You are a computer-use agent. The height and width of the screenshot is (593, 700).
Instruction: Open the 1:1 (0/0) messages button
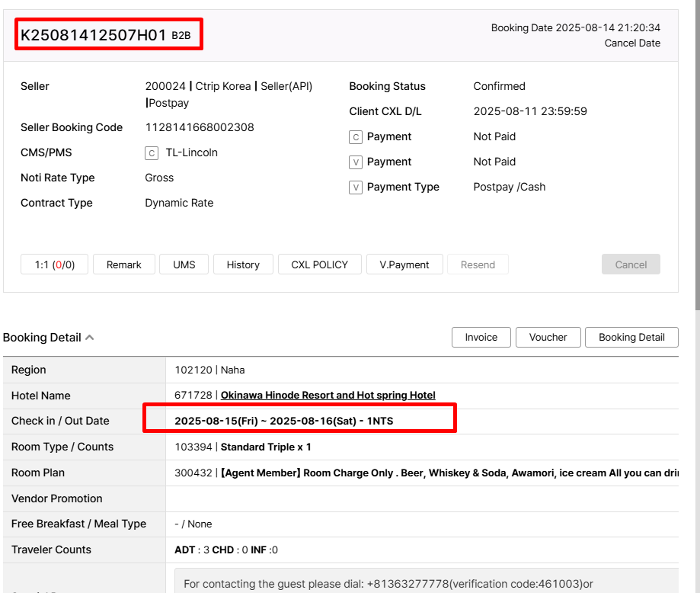[x=55, y=264]
